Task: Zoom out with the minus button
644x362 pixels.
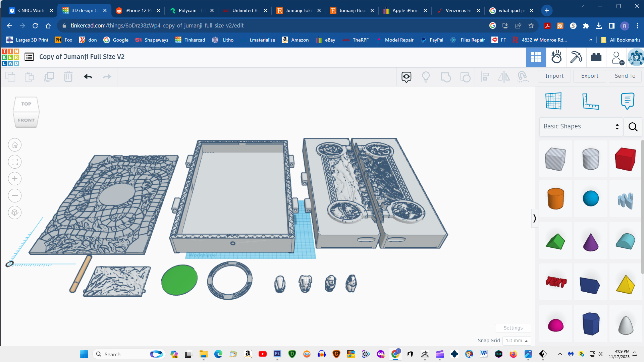Action: [15, 196]
